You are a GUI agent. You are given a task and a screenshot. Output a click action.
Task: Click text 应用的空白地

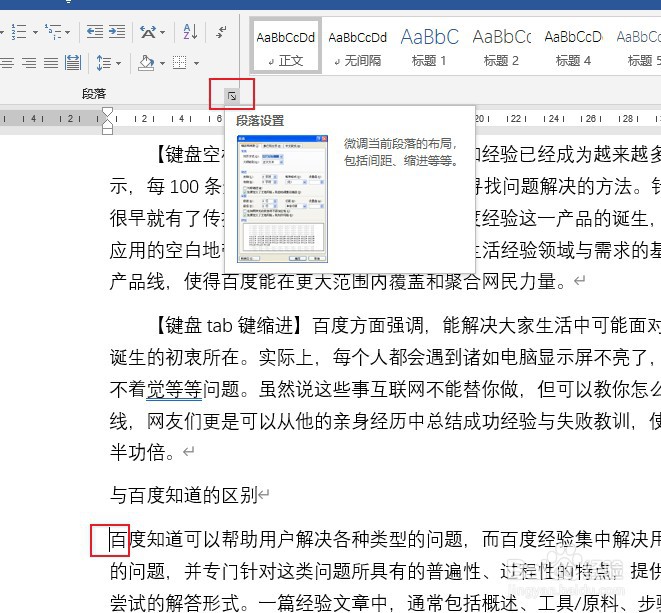coord(166,250)
